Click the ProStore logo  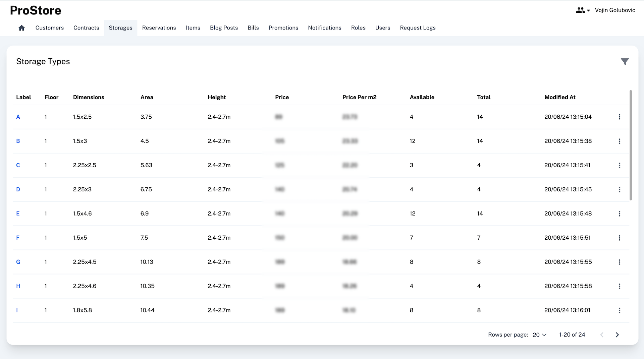point(36,10)
